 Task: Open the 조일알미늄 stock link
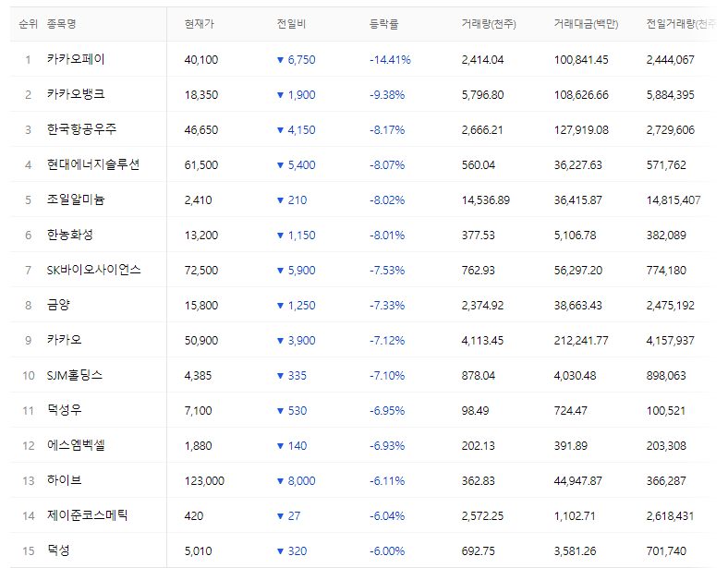(76, 199)
